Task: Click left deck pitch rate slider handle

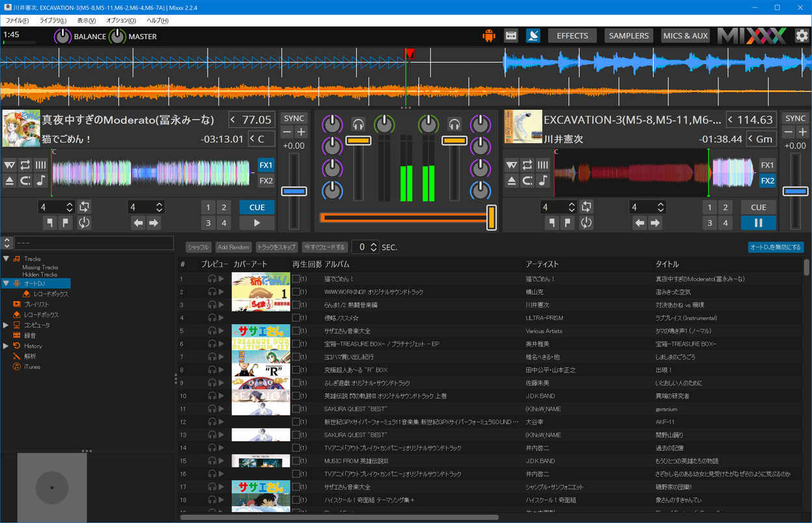Action: pos(294,191)
